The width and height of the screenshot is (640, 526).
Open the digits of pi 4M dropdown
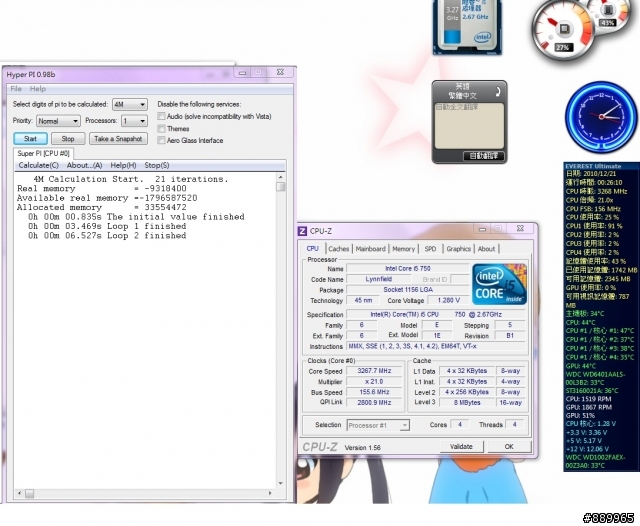point(130,104)
